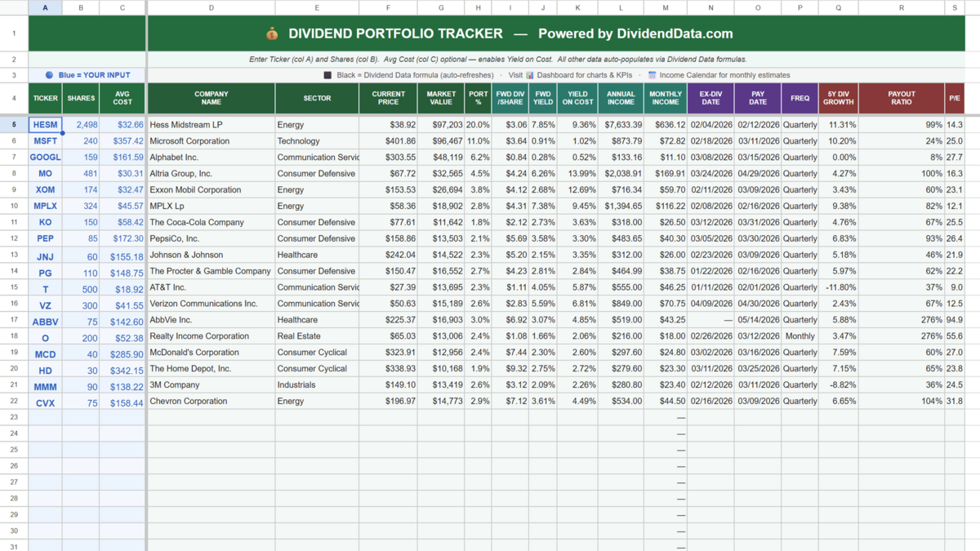Select row number 10
The image size is (980, 551).
[x=14, y=206]
